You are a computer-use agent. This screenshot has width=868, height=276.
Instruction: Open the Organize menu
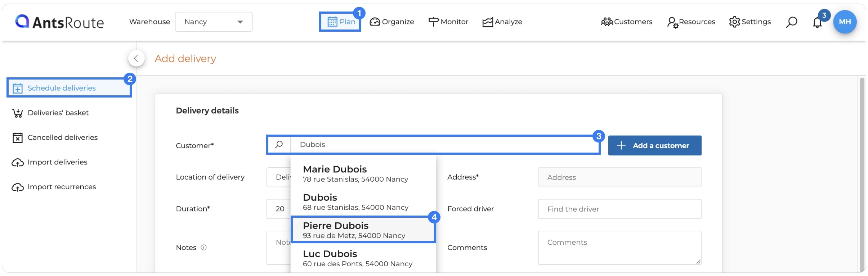[392, 22]
